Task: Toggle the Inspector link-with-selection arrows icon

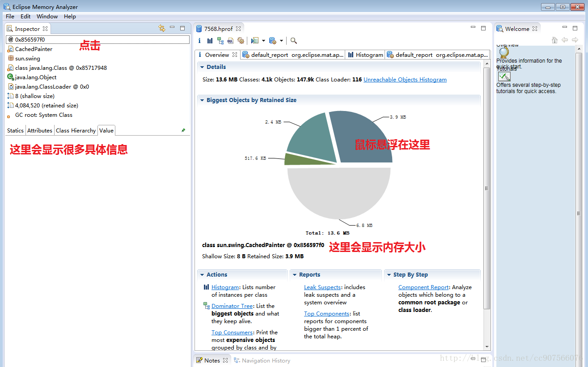Action: point(162,28)
